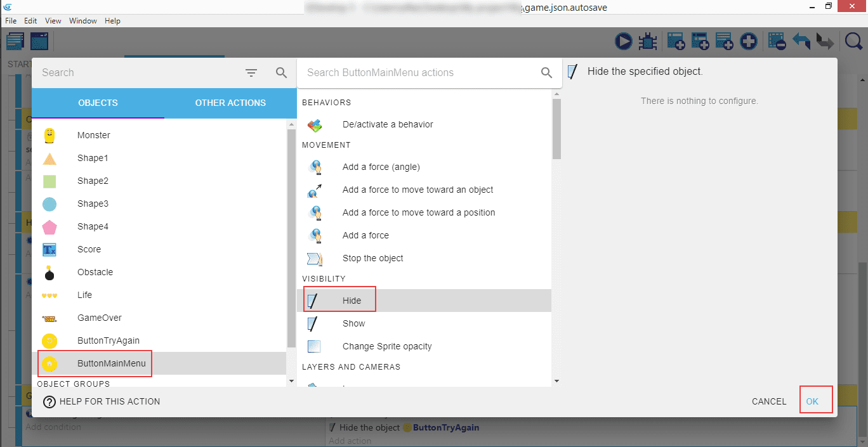Select De/activate a behavior action
The image size is (868, 447).
pos(387,124)
